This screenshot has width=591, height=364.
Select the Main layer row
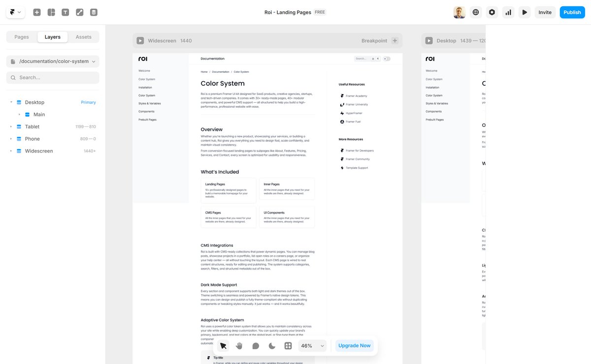point(53,115)
